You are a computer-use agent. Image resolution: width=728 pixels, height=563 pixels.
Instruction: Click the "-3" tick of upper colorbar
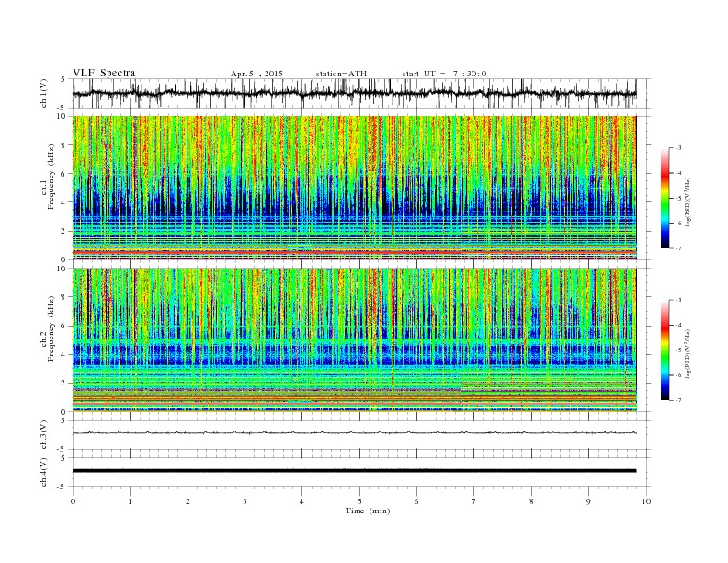[x=677, y=148]
